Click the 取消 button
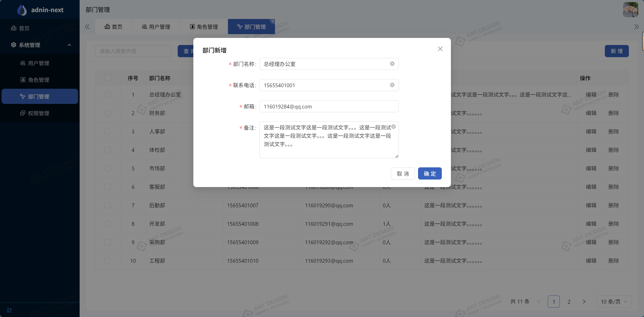This screenshot has width=644, height=317. pyautogui.click(x=403, y=174)
